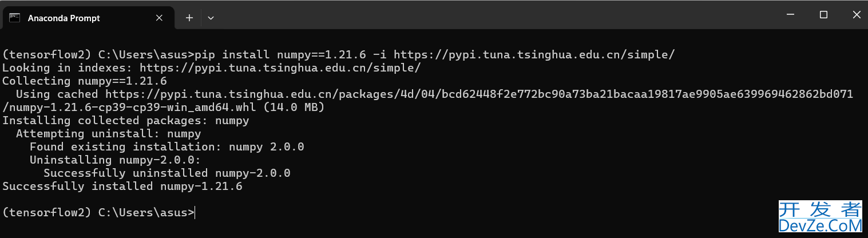Expand the new tab profile dropdown
The image size is (868, 238).
(211, 18)
